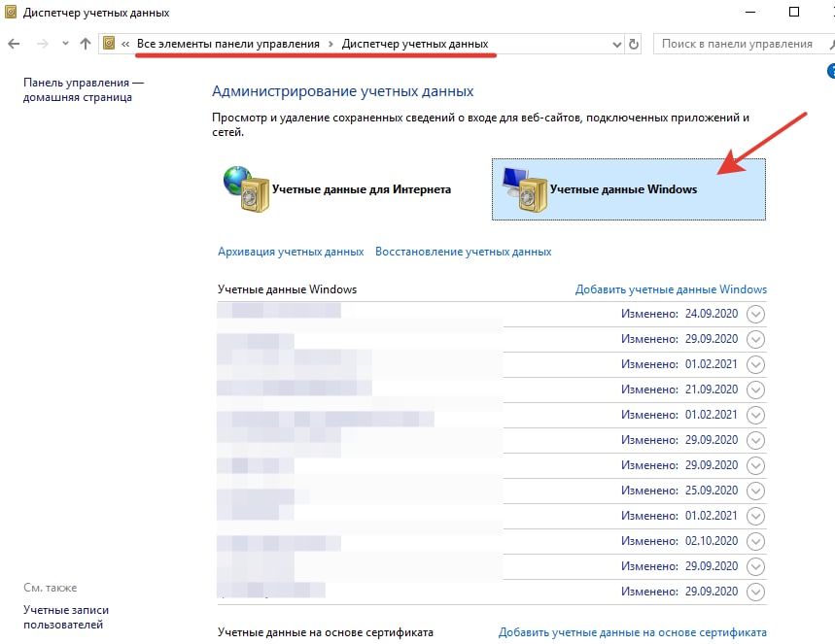
Task: Maximize the Credential Manager window
Action: point(794,12)
